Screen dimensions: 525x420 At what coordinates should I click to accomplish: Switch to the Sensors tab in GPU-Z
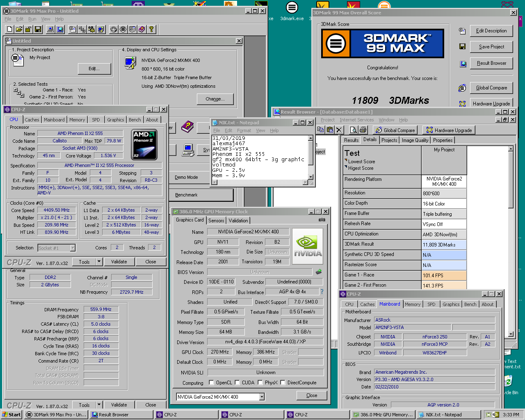click(216, 221)
